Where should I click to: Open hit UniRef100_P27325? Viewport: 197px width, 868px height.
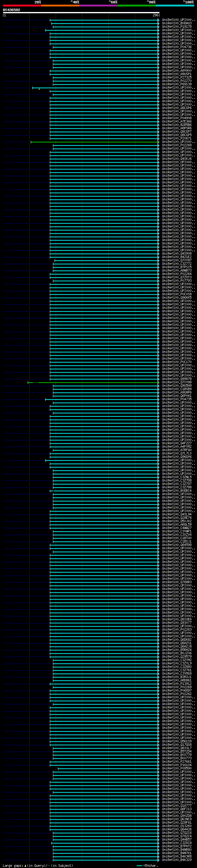[x=177, y=78]
